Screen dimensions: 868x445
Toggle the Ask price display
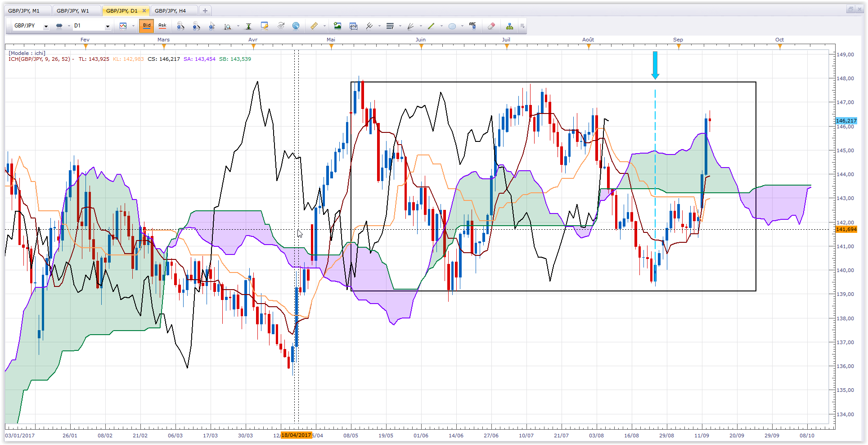(x=162, y=26)
